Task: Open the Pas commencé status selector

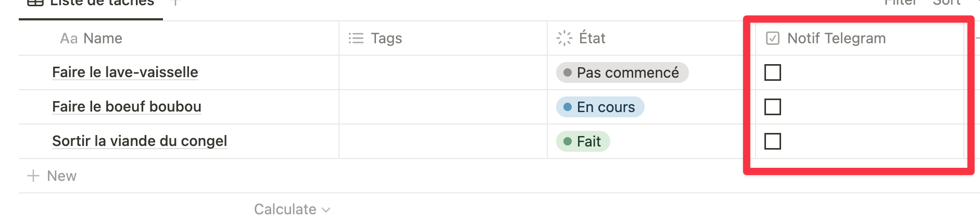Action: (x=622, y=72)
